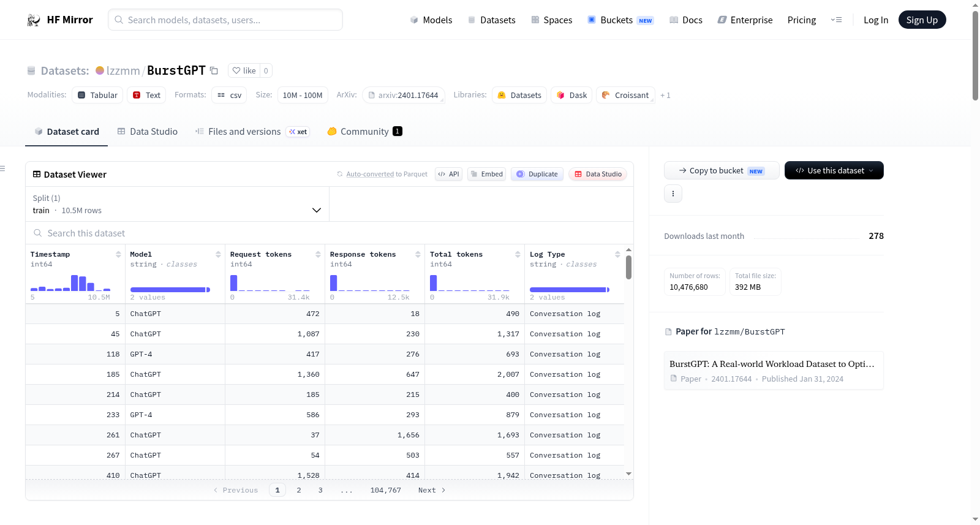Click the Tabular modality tag

[x=97, y=95]
